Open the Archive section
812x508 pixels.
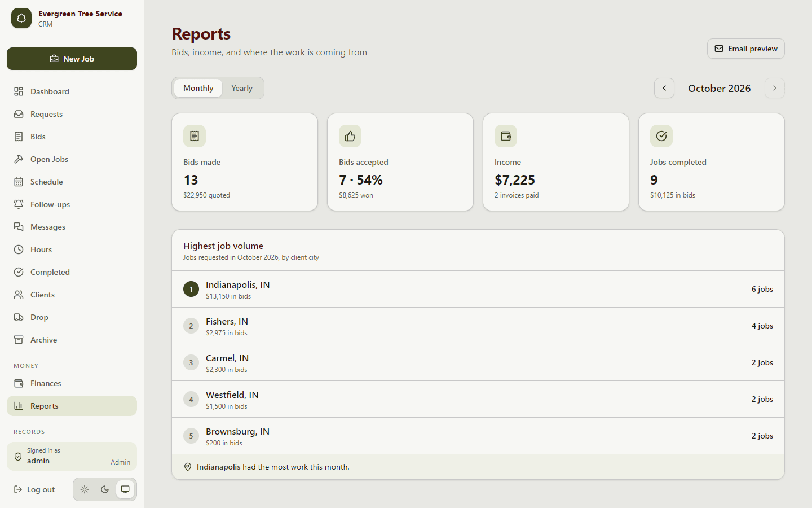pyautogui.click(x=72, y=340)
